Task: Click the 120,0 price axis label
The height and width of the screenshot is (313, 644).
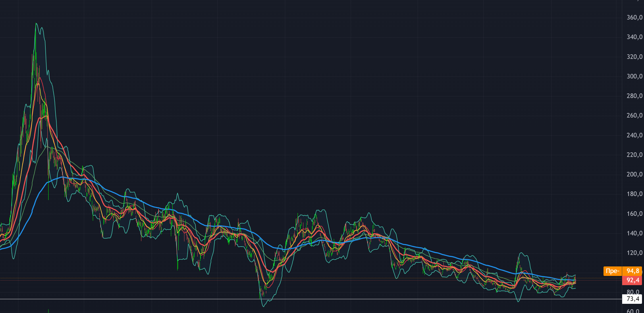Action: (635, 253)
